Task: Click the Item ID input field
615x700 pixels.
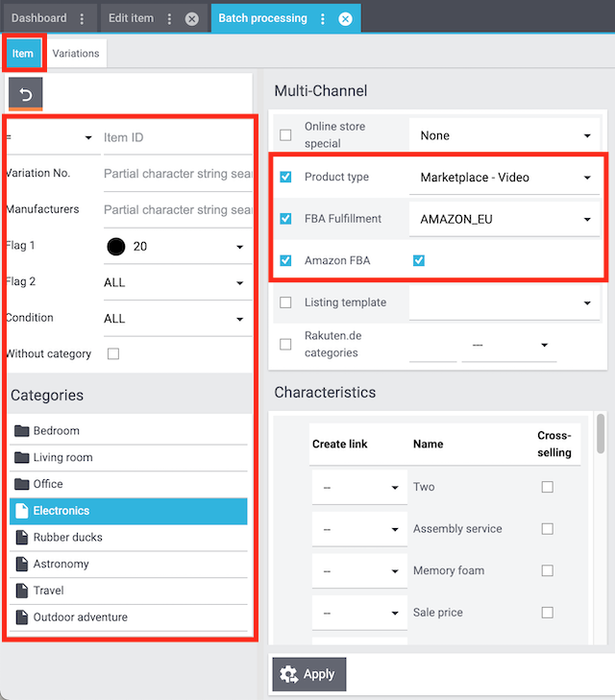Action: pos(175,138)
